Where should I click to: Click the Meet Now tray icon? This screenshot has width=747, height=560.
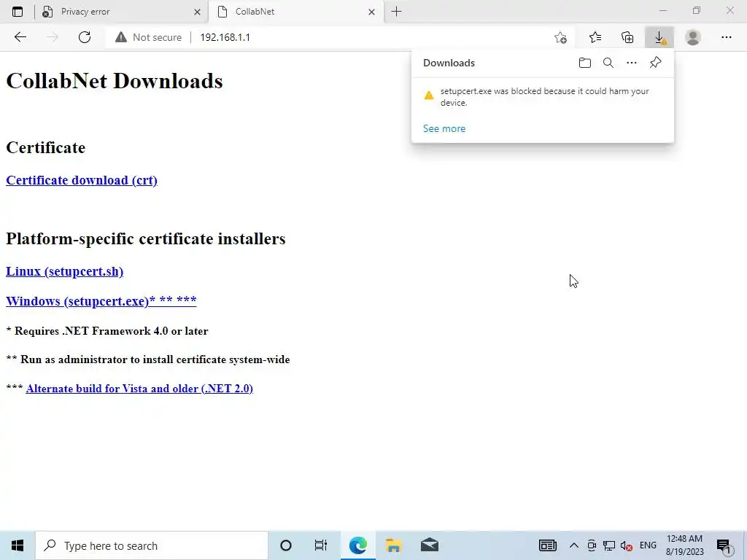click(x=592, y=545)
